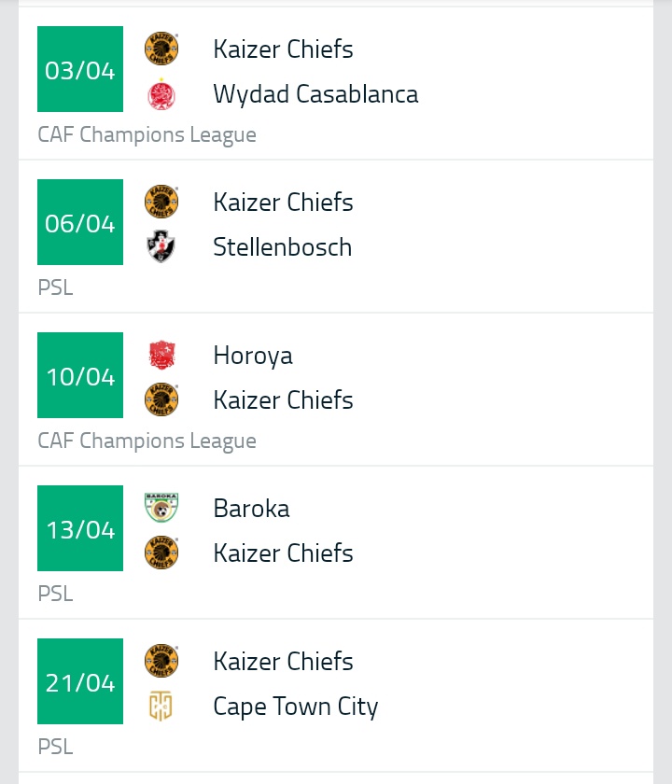Screen dimensions: 672x784
Task: Click Kaizer Chiefs crest in the 03/04 fixture
Action: coord(161,49)
